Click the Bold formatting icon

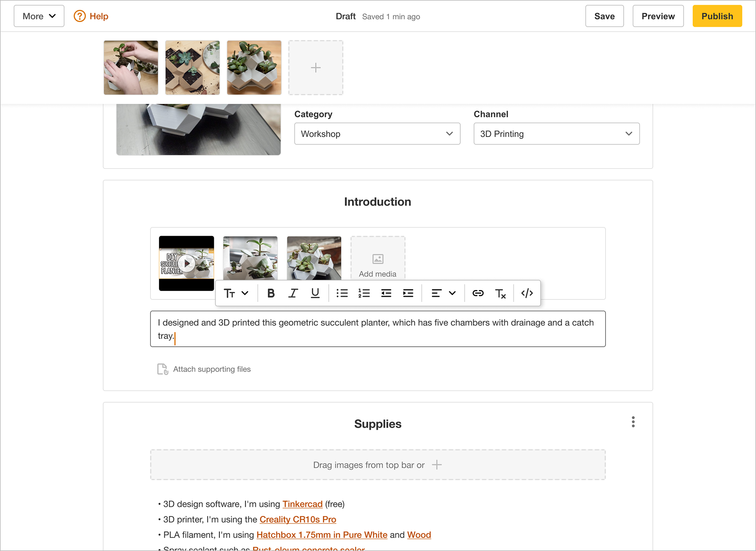tap(271, 293)
